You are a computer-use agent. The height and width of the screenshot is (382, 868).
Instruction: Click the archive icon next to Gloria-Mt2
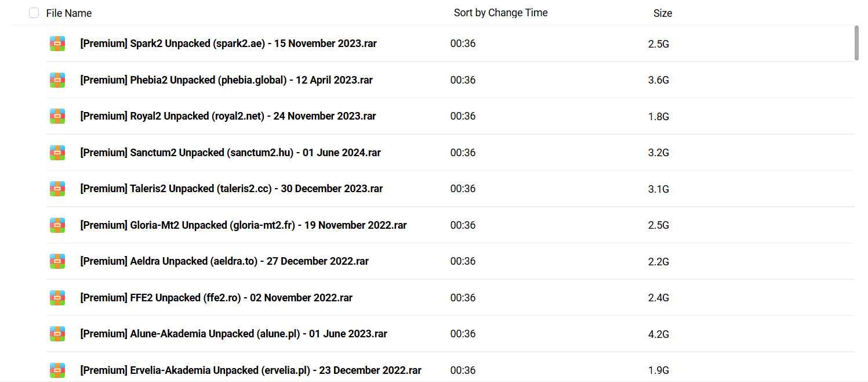(x=57, y=225)
